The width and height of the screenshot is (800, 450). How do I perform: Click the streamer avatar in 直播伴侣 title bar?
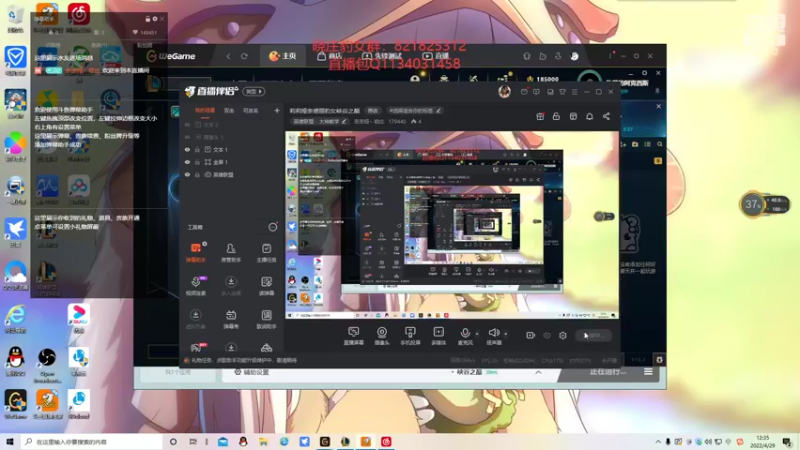[x=505, y=91]
